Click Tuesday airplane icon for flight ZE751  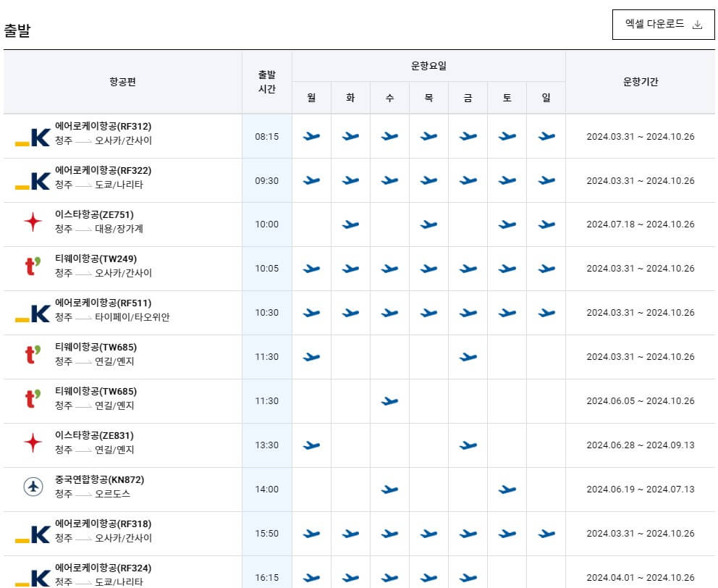click(350, 224)
